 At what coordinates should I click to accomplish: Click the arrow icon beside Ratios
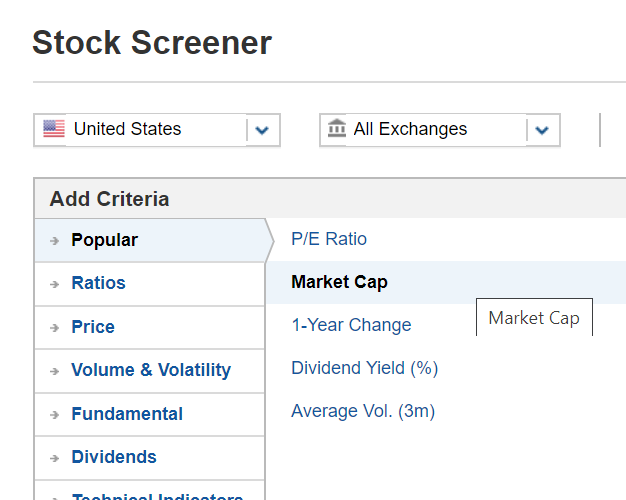(x=54, y=284)
